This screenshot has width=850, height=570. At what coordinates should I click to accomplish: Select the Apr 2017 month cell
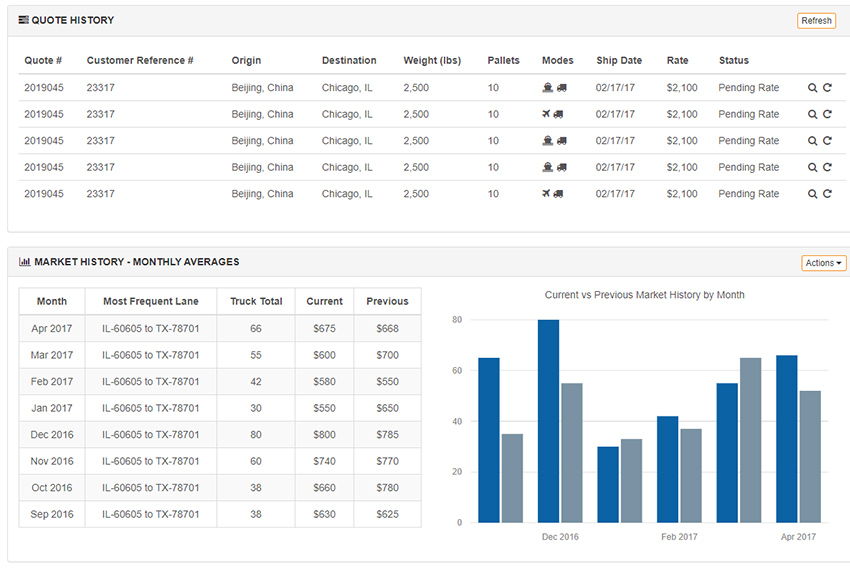[52, 328]
